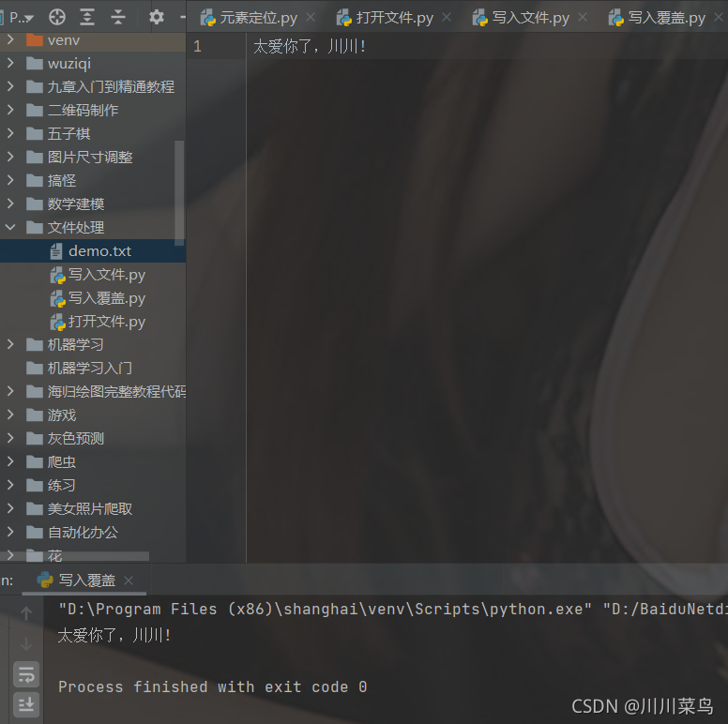Viewport: 728px width, 724px height.
Task: Select 写入覆盖.py in the project tree
Action: (93, 298)
